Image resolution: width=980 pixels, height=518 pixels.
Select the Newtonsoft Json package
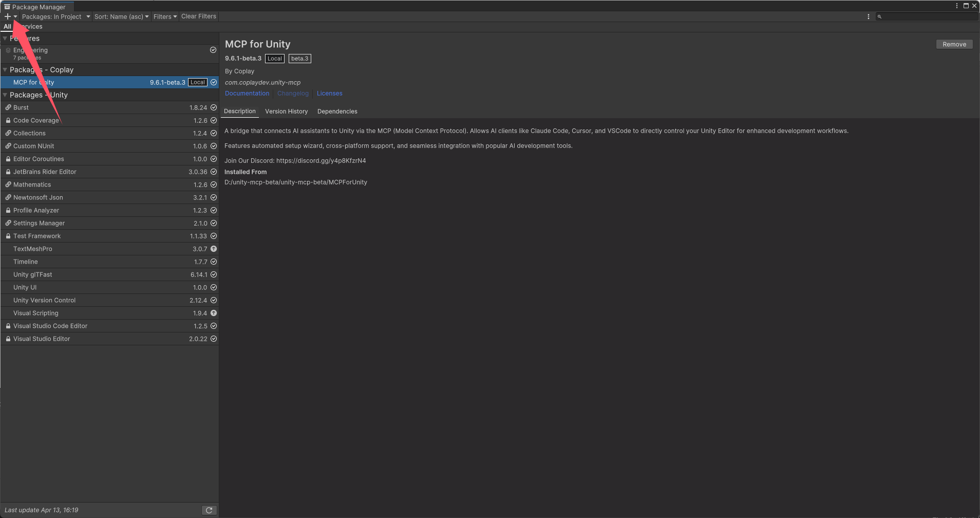(x=109, y=197)
